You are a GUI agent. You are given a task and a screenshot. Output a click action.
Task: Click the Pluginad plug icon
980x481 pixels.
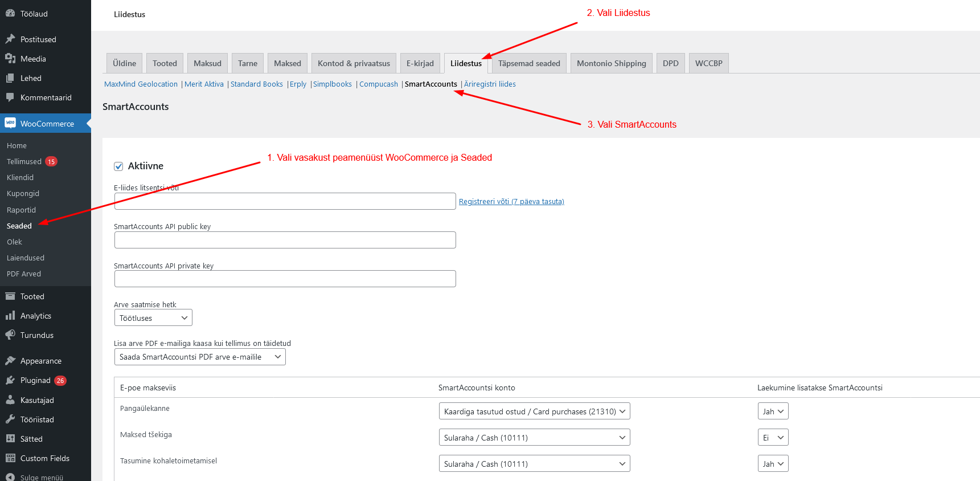click(x=10, y=380)
